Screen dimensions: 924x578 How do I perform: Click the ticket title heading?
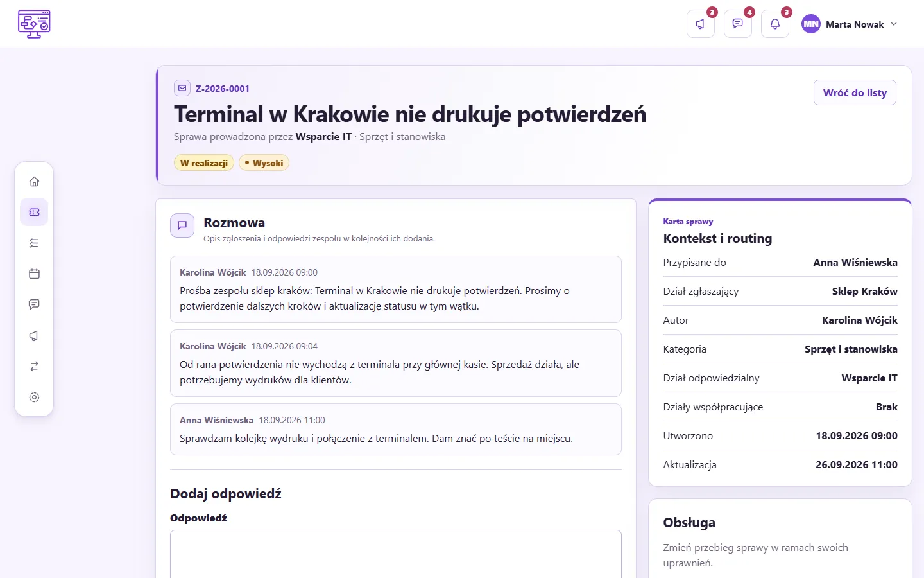pyautogui.click(x=410, y=114)
